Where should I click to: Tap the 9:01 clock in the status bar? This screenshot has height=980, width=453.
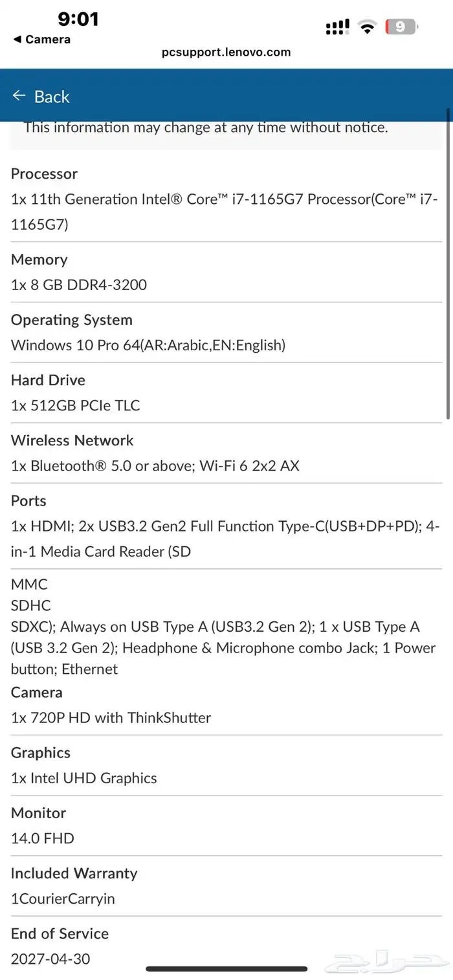(78, 19)
